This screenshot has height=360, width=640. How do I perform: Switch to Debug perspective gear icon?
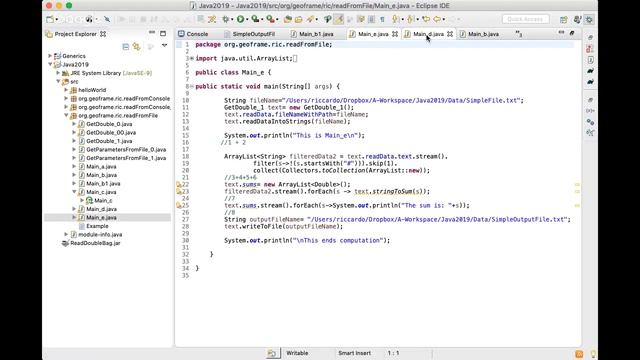pos(589,19)
